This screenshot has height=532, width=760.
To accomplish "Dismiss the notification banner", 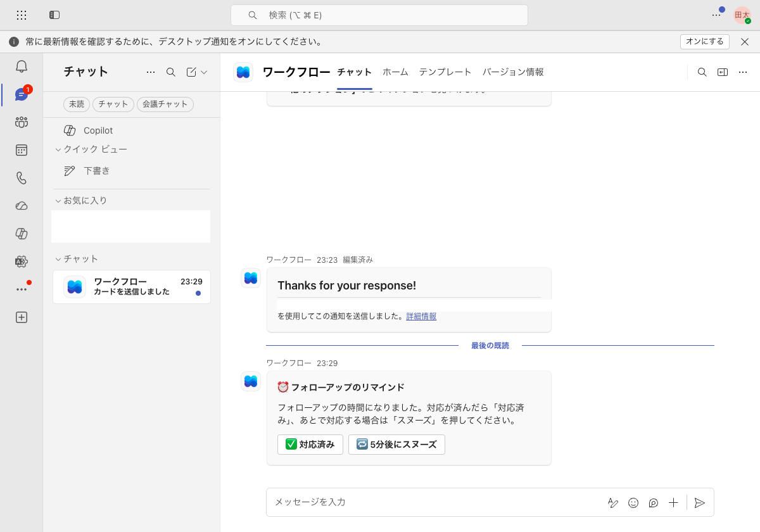I will coord(745,42).
